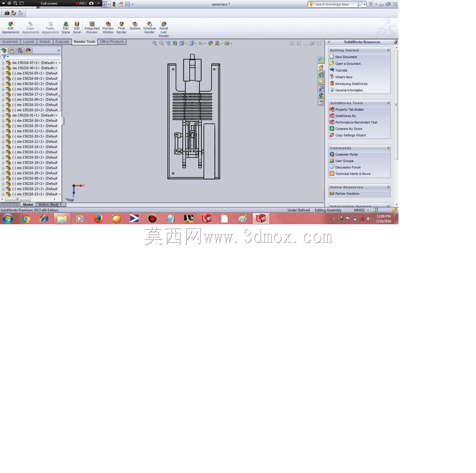Open the DisplayManager tab
This screenshot has height=473, width=476.
(x=28, y=51)
